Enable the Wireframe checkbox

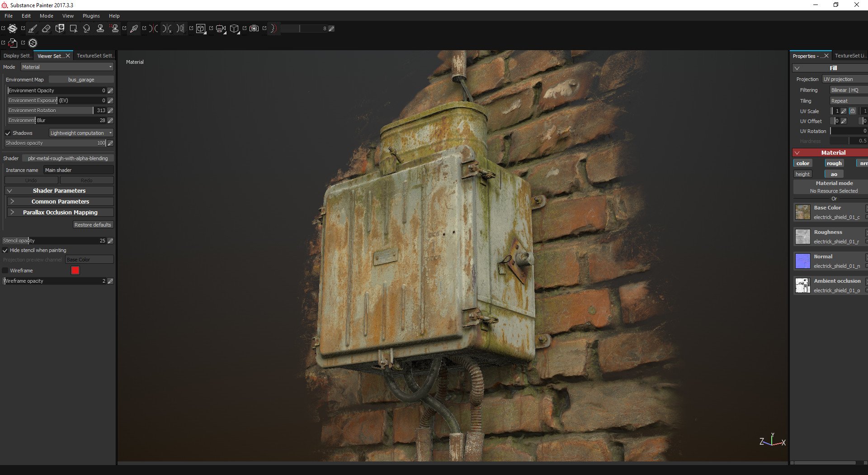coord(5,271)
